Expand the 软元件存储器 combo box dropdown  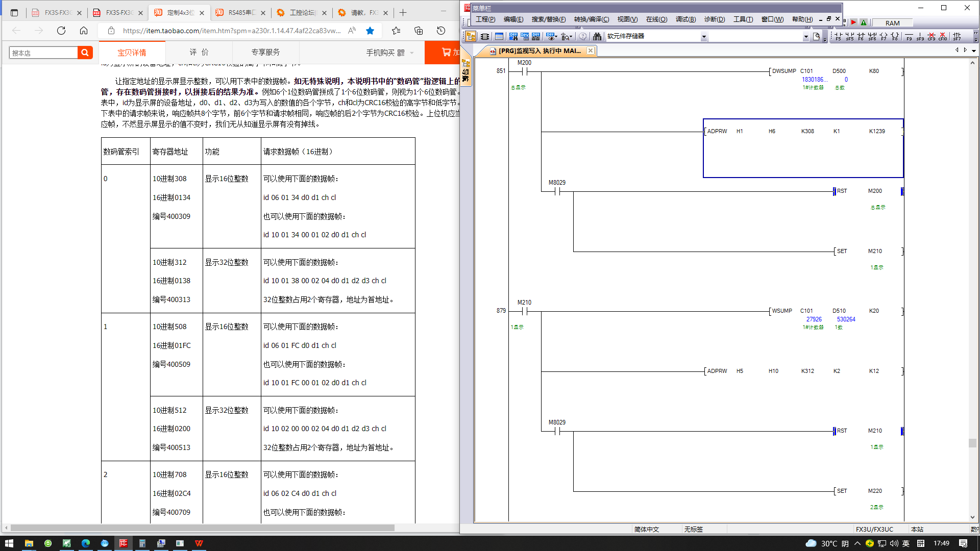[x=703, y=36]
